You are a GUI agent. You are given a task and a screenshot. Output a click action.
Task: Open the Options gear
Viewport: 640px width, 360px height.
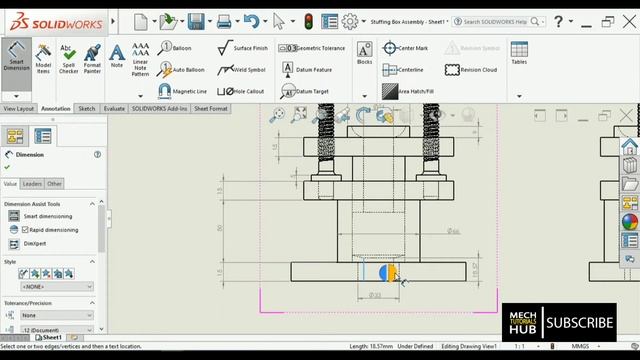[350, 22]
